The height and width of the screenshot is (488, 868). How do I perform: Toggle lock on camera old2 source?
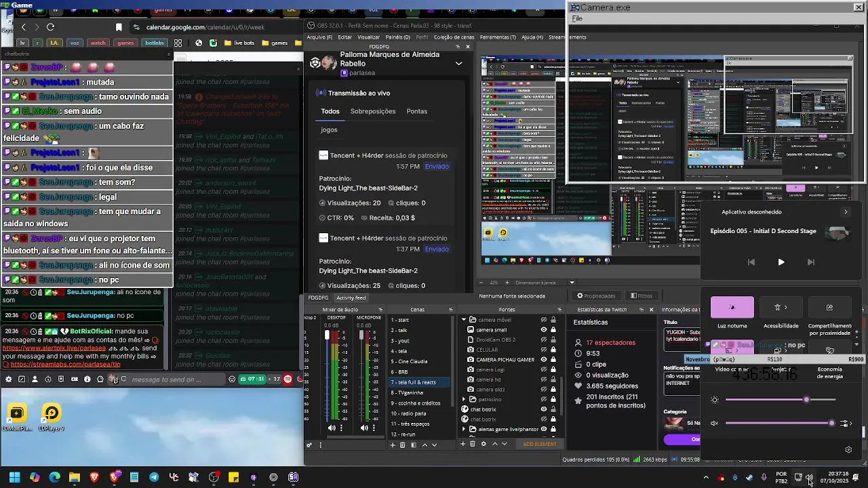pyautogui.click(x=553, y=390)
